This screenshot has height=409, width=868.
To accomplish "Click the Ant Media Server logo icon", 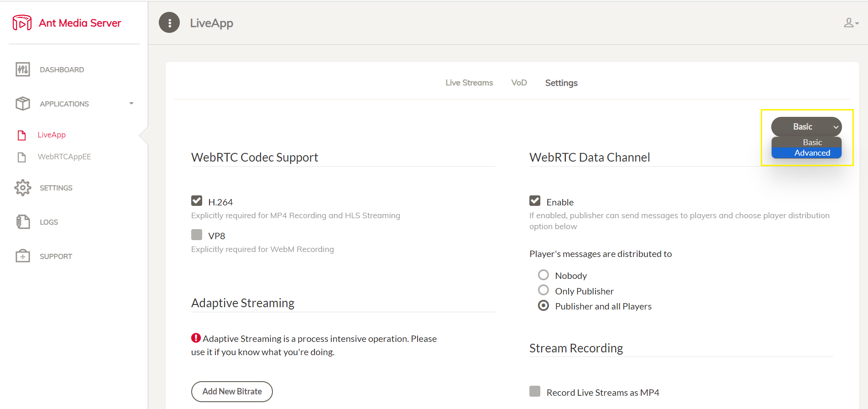I will [22, 23].
